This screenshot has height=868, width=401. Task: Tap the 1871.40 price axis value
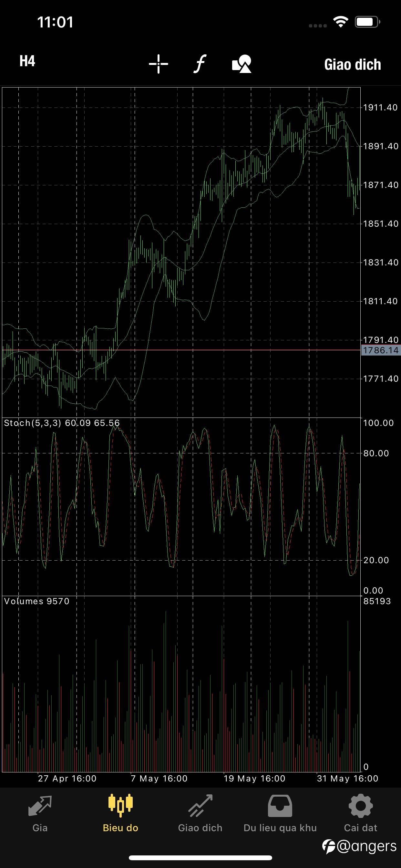[380, 185]
